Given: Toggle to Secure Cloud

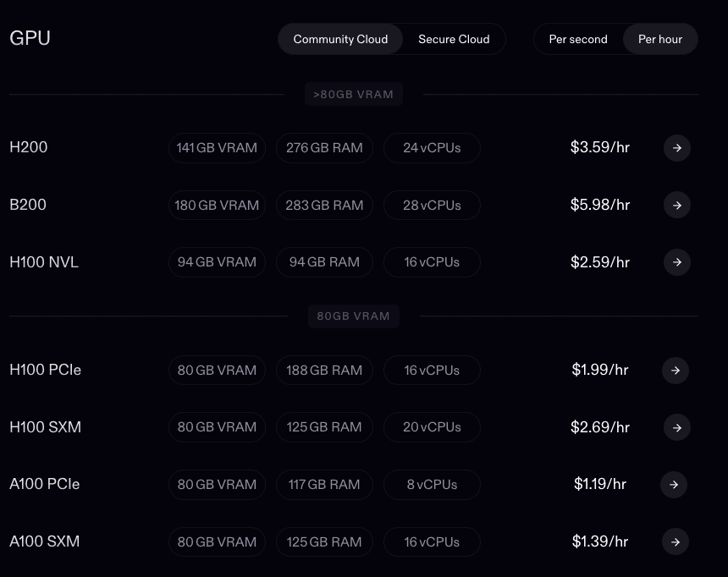Looking at the screenshot, I should point(454,39).
